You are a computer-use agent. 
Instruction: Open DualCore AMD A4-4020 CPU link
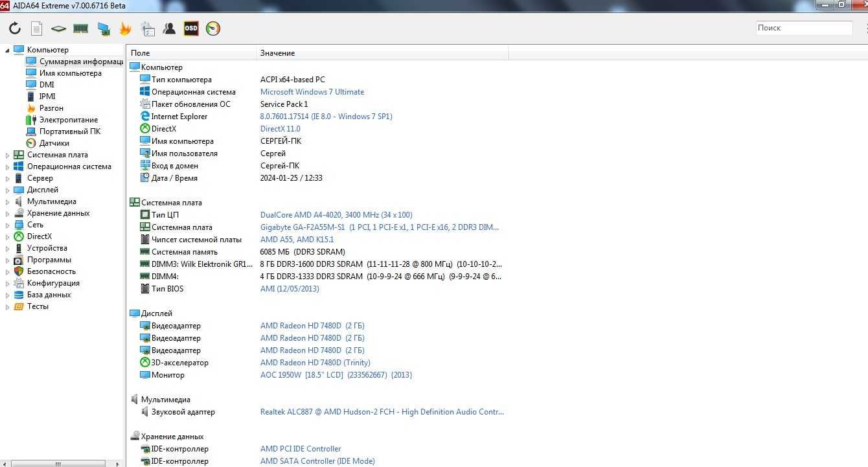click(336, 215)
